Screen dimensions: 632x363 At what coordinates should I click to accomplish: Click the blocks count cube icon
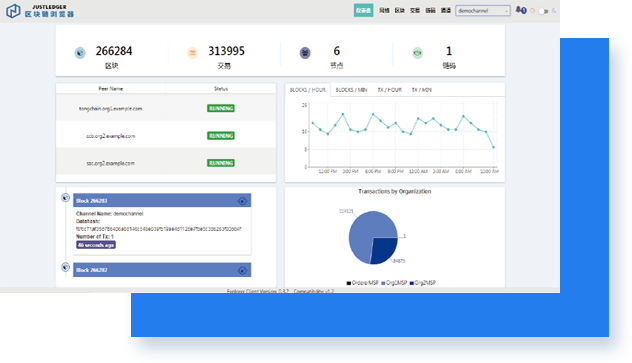pos(80,53)
